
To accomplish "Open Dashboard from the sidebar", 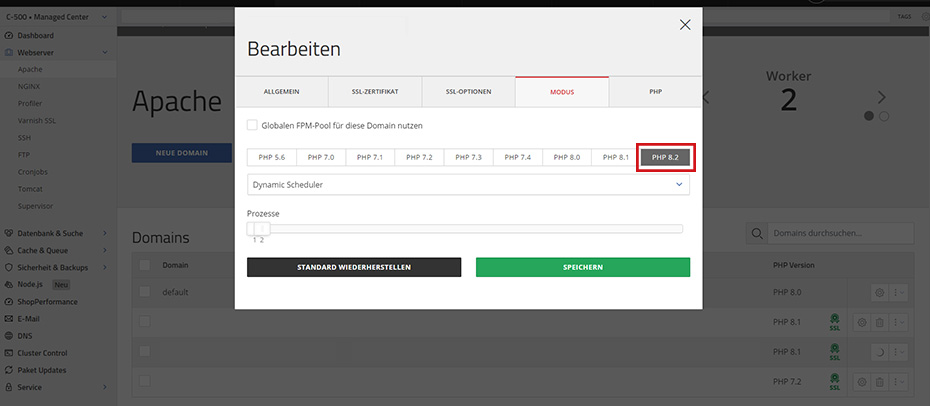I will pos(35,36).
